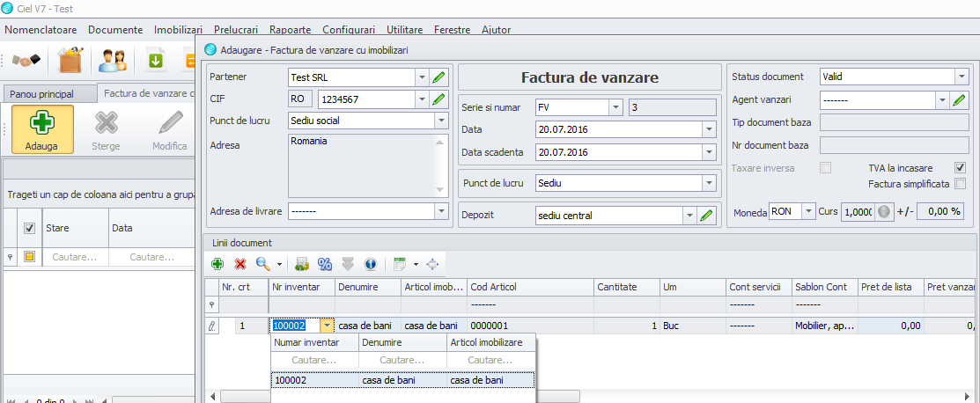This screenshot has width=980, height=403.
Task: Toggle the Nr inventar 100002 cell dropdown
Action: pyautogui.click(x=328, y=326)
